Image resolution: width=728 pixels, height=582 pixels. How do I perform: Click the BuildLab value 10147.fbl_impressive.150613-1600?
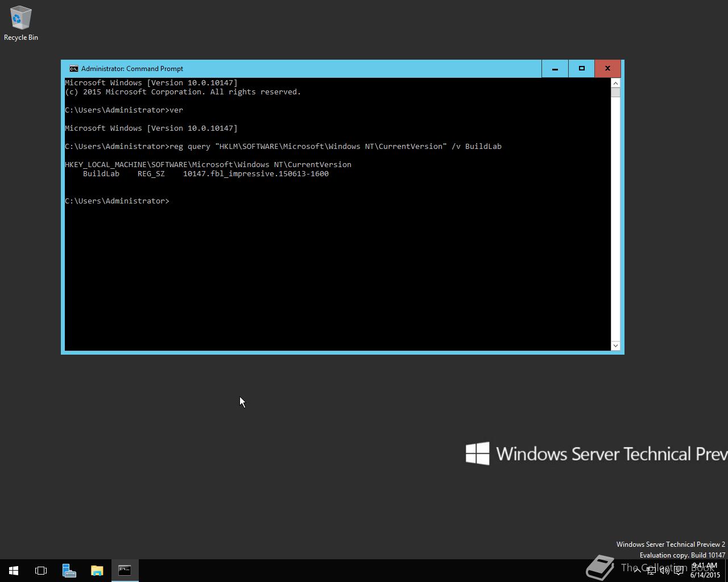[256, 174]
